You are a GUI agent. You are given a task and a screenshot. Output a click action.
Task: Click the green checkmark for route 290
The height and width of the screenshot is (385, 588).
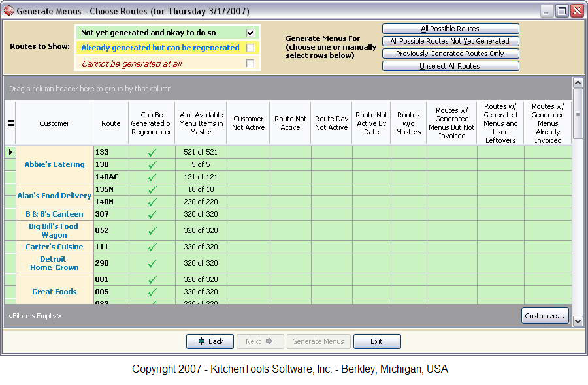click(152, 263)
